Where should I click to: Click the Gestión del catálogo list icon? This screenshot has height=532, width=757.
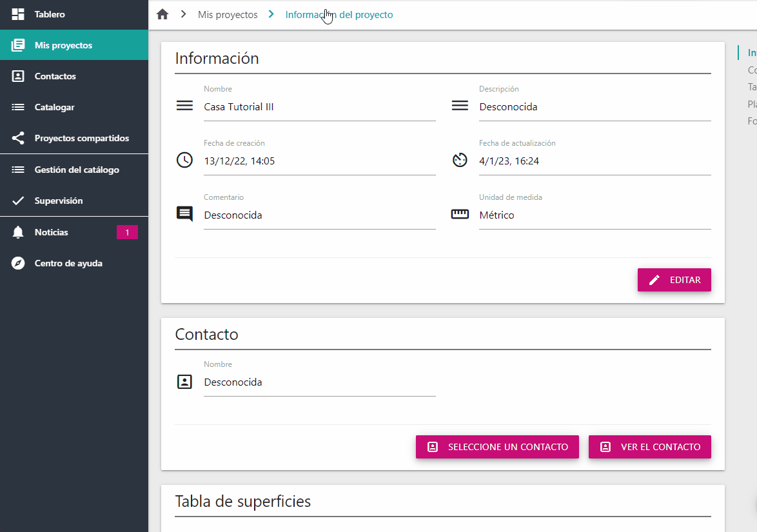[18, 170]
